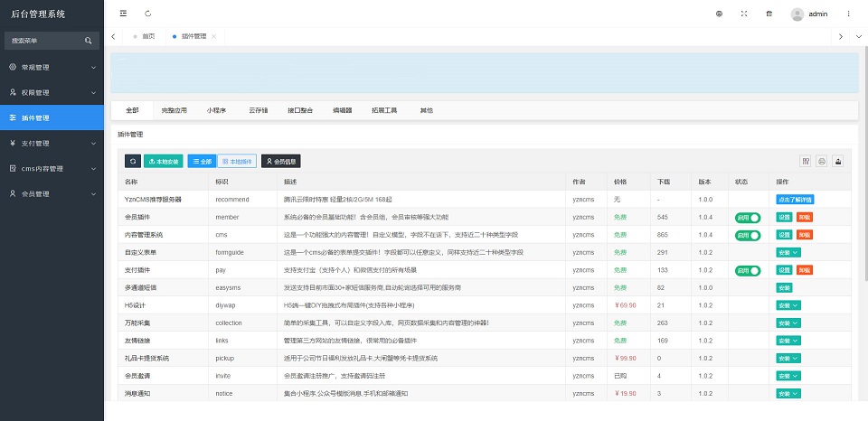Click the 常规管理 gear icon
The image size is (868, 421).
pyautogui.click(x=13, y=67)
